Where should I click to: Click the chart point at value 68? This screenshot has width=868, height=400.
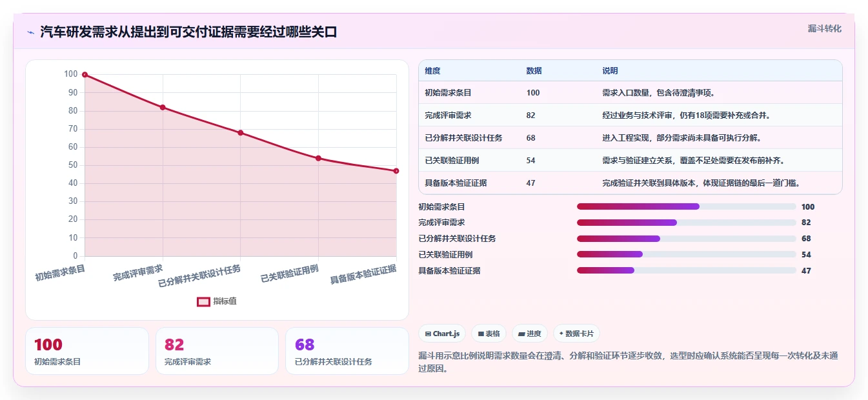click(240, 133)
